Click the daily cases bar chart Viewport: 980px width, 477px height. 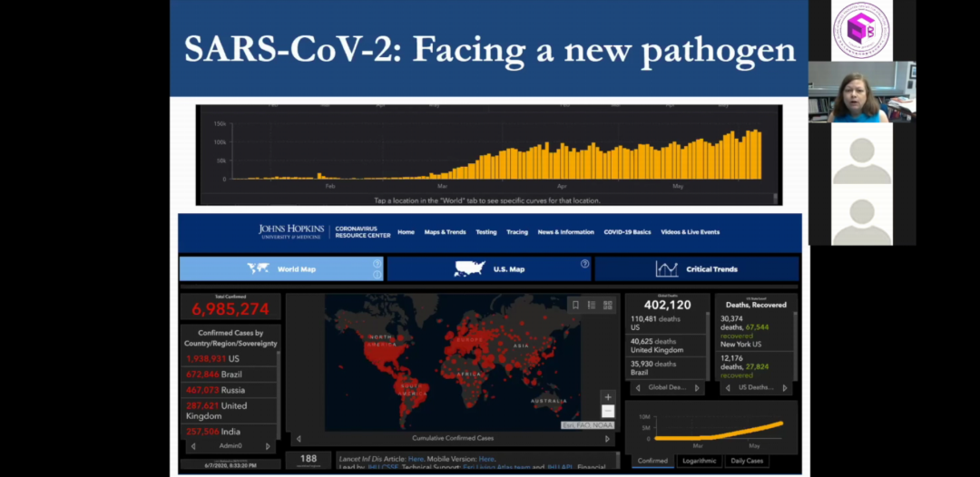pos(496,153)
